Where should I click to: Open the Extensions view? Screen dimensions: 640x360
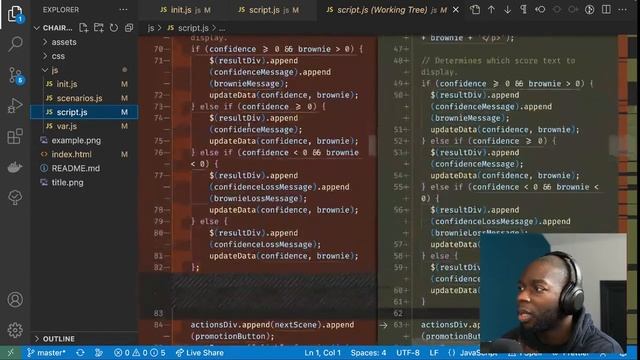click(15, 136)
